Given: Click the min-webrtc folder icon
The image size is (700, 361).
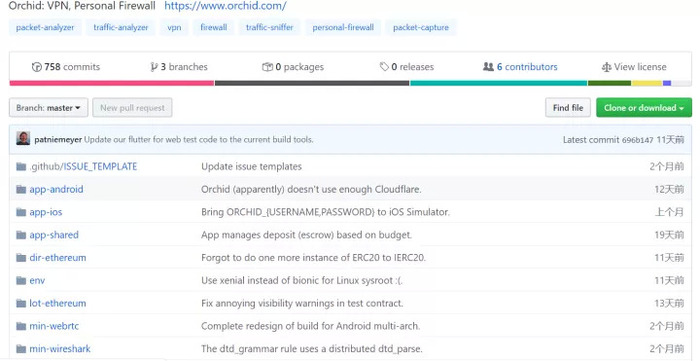Looking at the screenshot, I should click(x=21, y=326).
